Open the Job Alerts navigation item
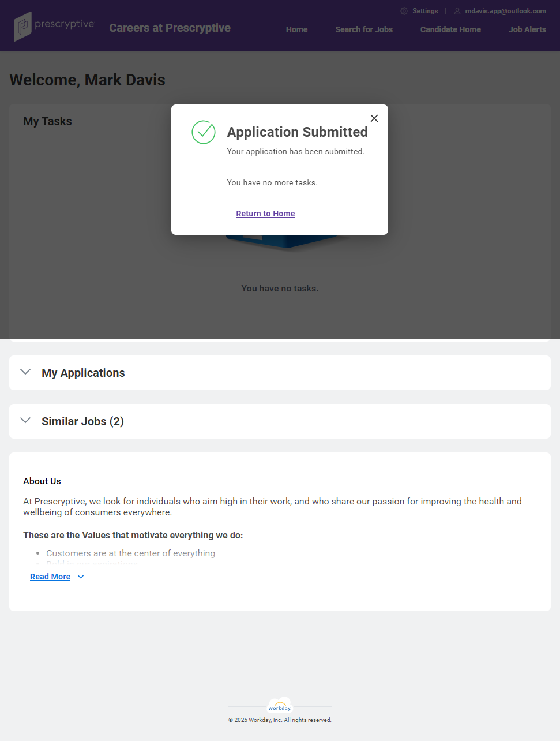The image size is (560, 741). 527,29
